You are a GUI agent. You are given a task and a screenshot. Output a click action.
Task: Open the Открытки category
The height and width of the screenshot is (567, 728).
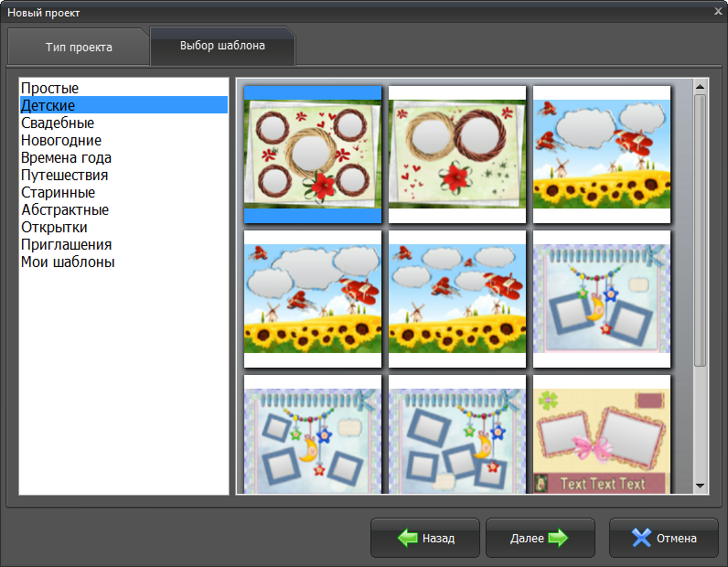[123, 227]
